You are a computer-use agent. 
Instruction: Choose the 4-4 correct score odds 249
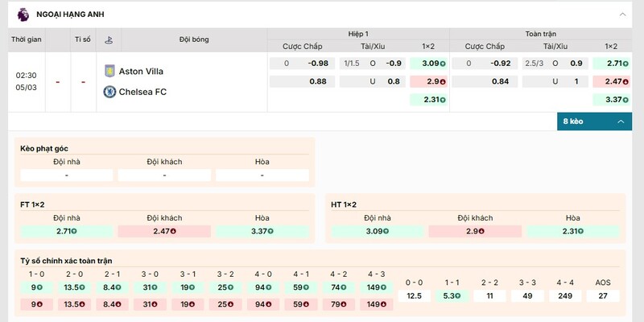click(565, 296)
